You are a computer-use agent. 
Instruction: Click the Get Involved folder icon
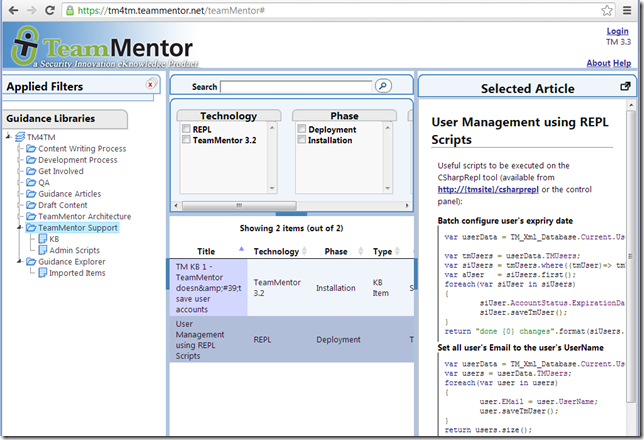pyautogui.click(x=31, y=171)
